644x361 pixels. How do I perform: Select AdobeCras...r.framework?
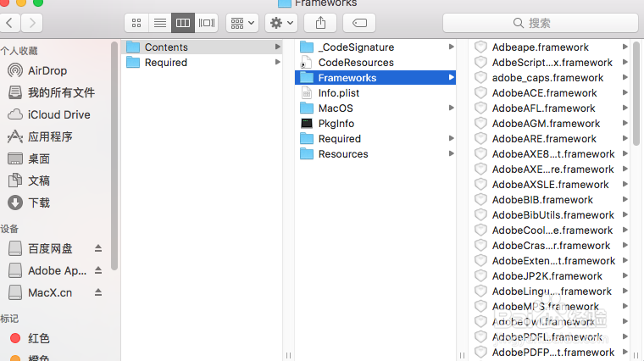[x=550, y=246]
